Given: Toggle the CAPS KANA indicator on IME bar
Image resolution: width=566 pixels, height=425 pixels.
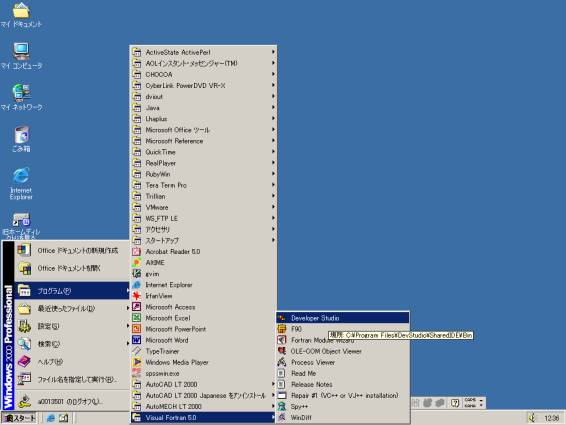Looking at the screenshot, I should click(x=470, y=403).
